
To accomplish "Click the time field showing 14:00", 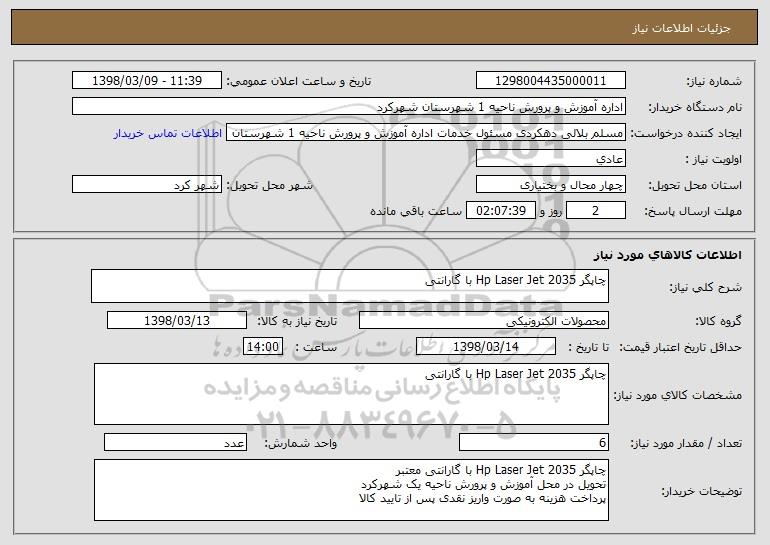I will click(x=263, y=347).
